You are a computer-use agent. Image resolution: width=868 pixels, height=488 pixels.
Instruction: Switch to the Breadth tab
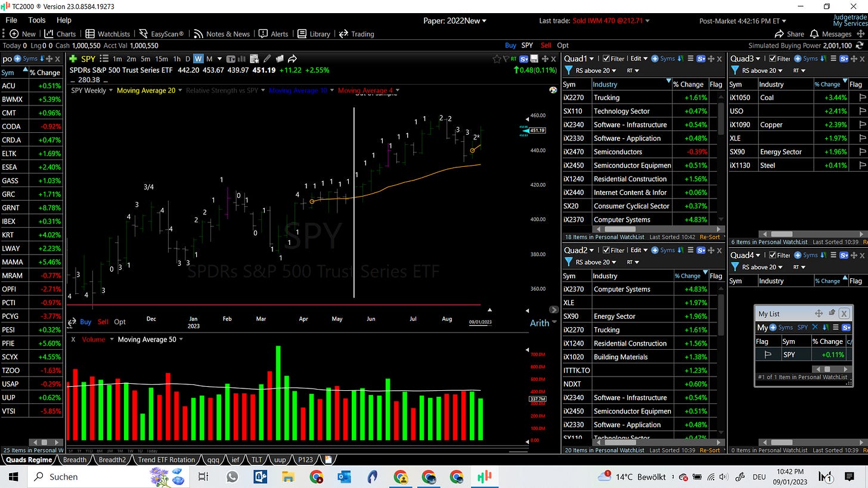point(75,459)
